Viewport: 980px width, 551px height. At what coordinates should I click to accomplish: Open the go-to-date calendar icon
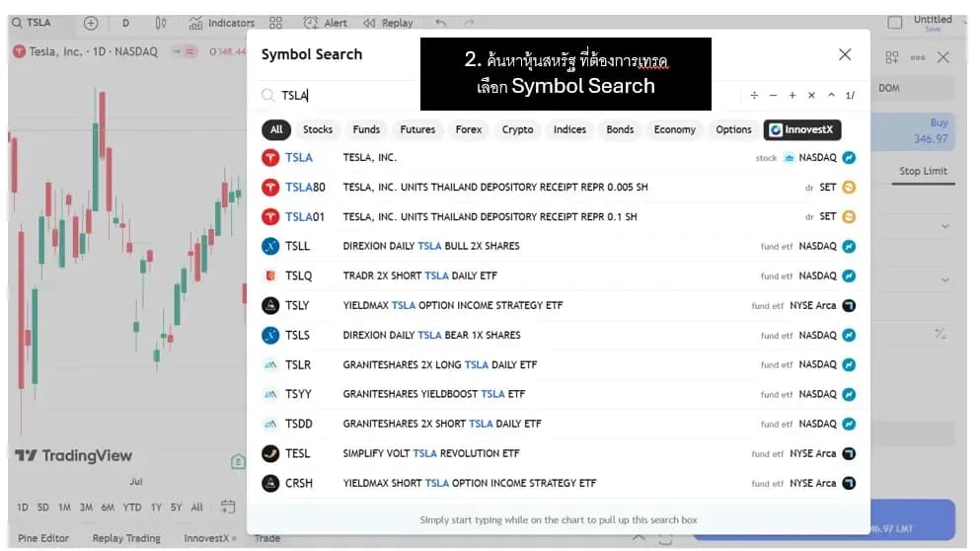click(x=228, y=507)
